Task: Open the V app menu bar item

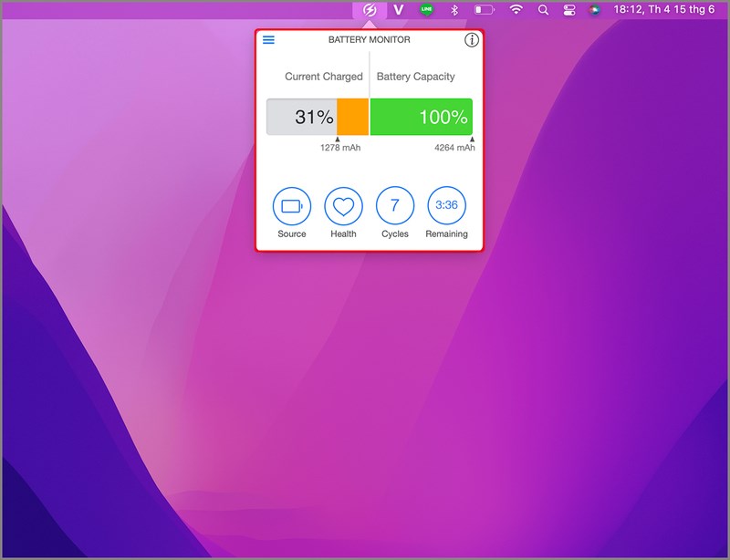Action: 399,10
